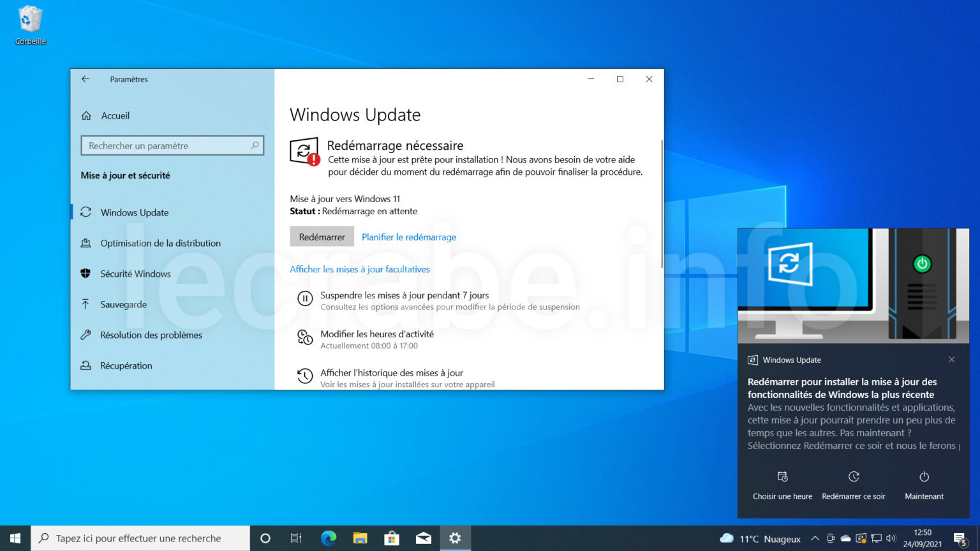Click Afficher les mises à jour facultatives
Viewport: 980px width, 551px height.
click(x=359, y=269)
